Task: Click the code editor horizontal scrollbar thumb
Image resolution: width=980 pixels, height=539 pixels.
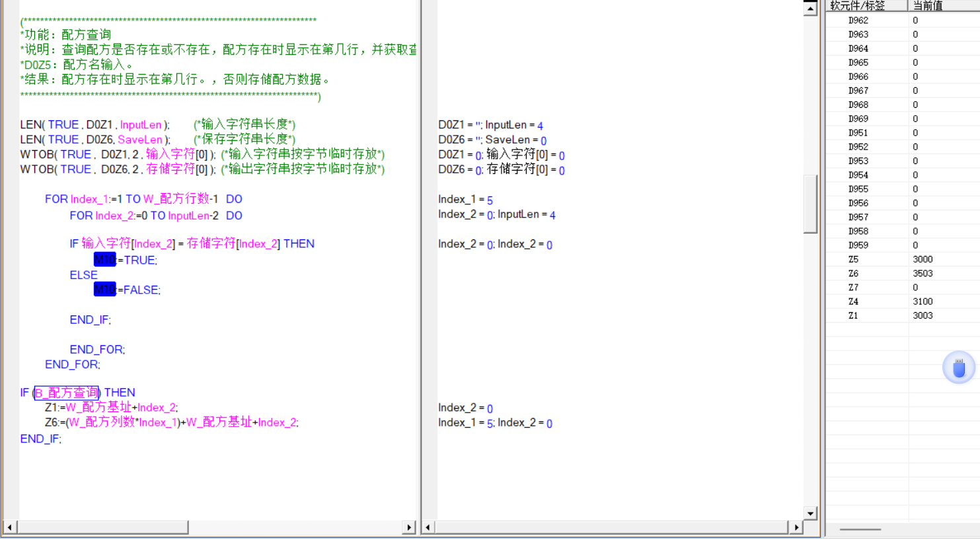Action: pos(102,527)
